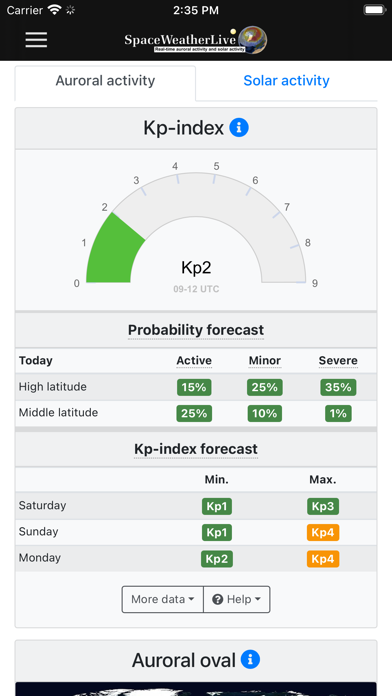Screen dimensions: 392x696
Task: Open the Kp-index info icon
Action: [239, 128]
